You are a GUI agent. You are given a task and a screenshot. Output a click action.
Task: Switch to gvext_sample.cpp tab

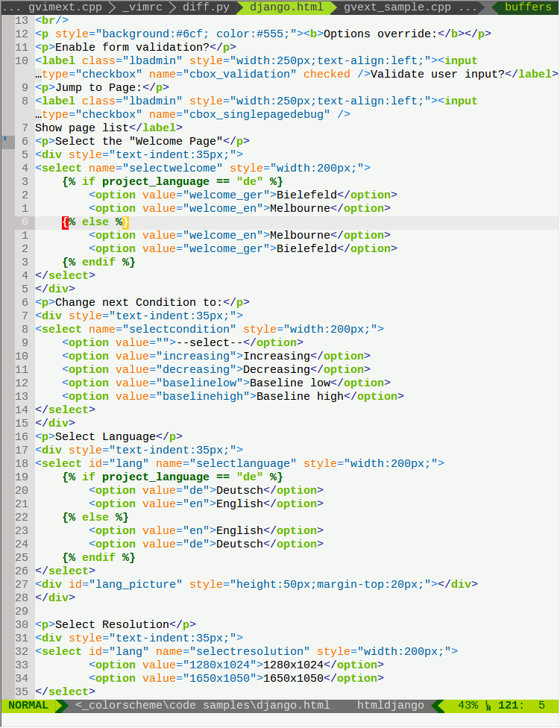pos(397,7)
